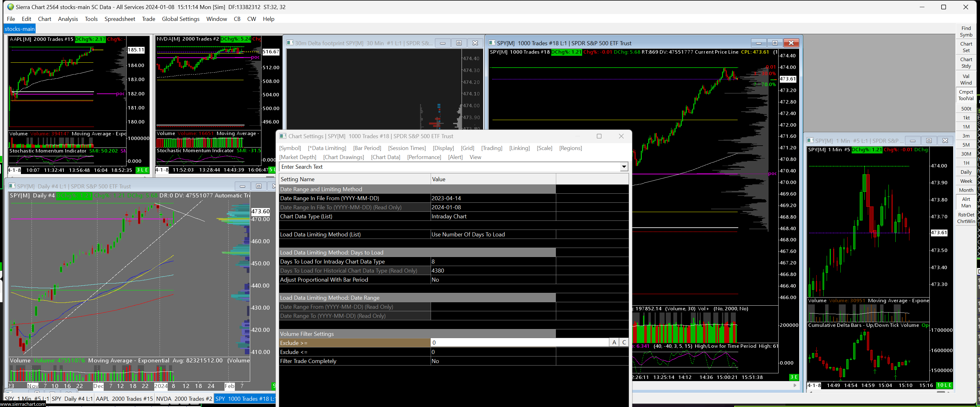
Task: Click the 'A' button beside Exclude >= field
Action: click(x=614, y=343)
